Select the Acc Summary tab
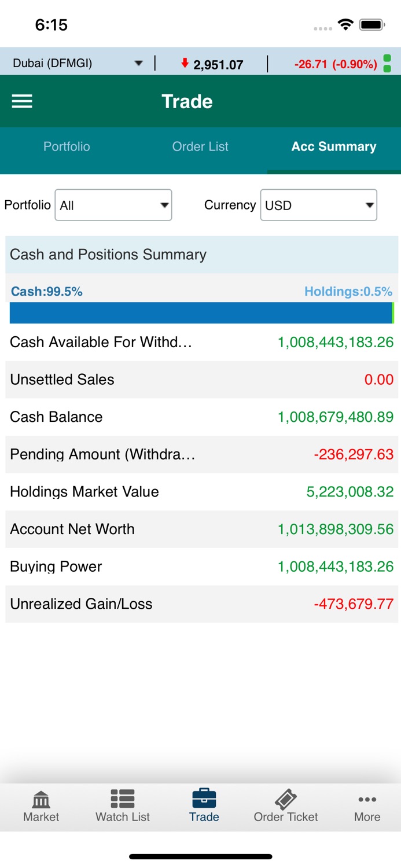The image size is (401, 868). point(334,146)
